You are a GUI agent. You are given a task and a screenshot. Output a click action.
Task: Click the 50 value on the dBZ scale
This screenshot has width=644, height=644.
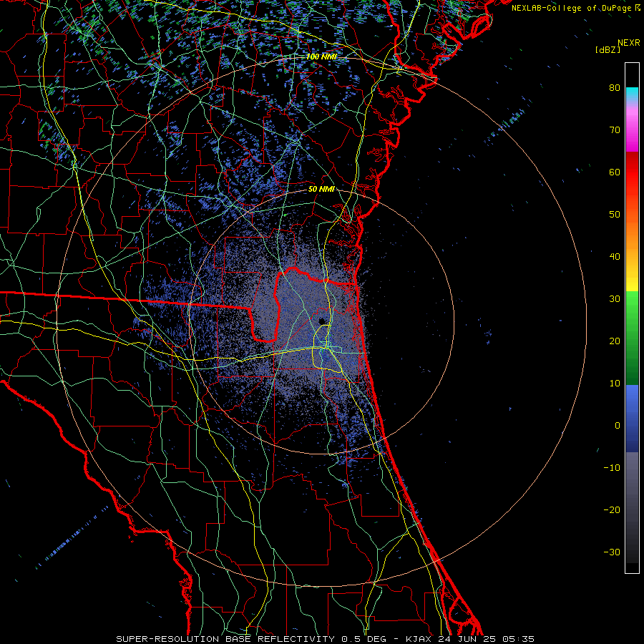pyautogui.click(x=615, y=215)
